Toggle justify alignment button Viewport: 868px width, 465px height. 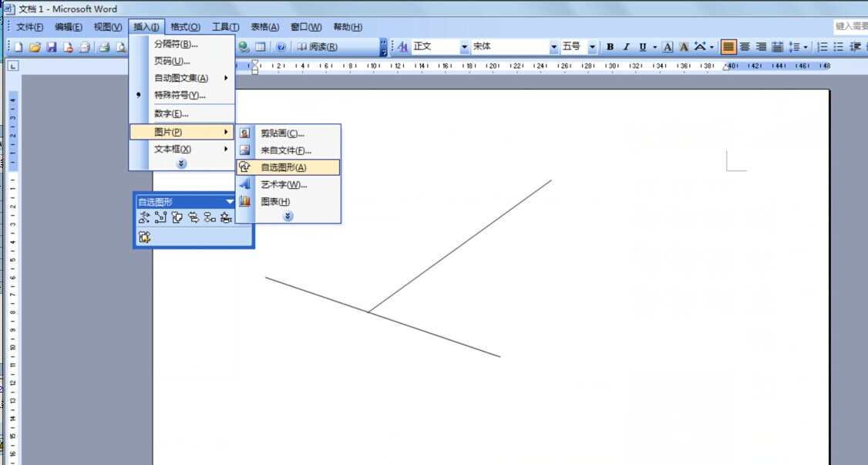tap(728, 47)
